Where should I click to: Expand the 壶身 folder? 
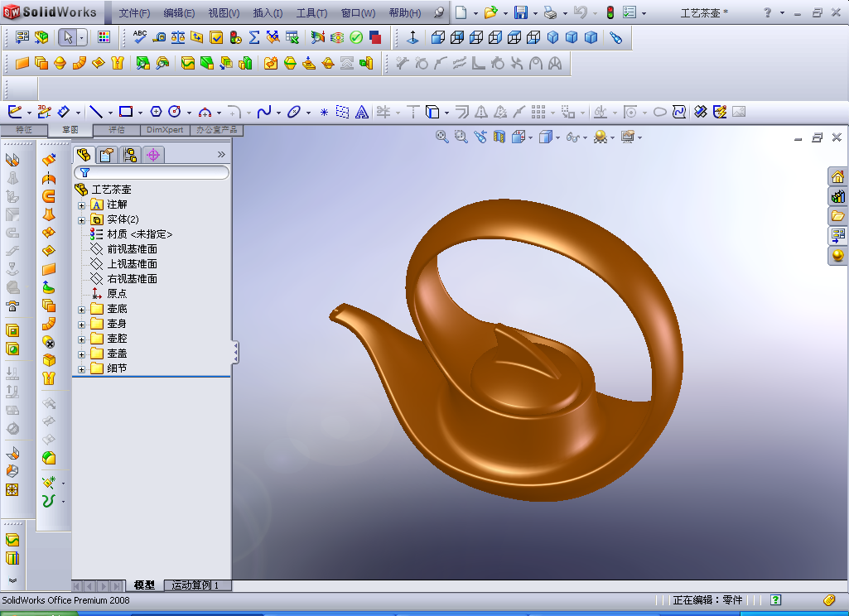(x=81, y=325)
